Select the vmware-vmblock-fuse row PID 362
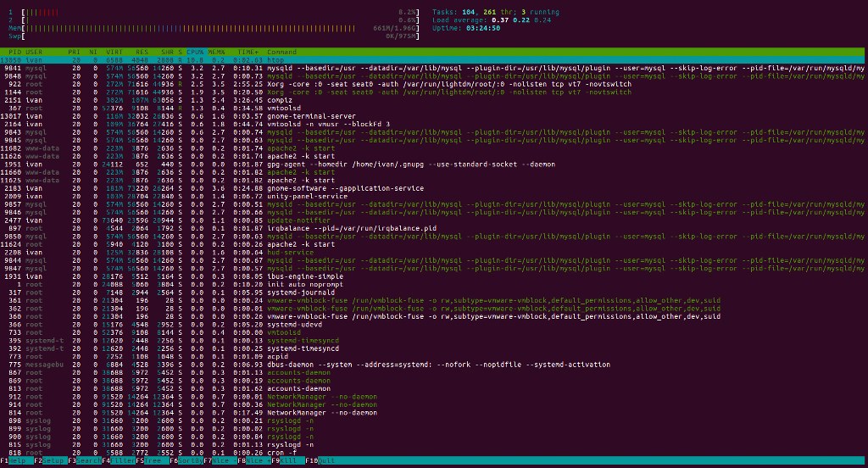The width and height of the screenshot is (868, 468). coord(434,309)
